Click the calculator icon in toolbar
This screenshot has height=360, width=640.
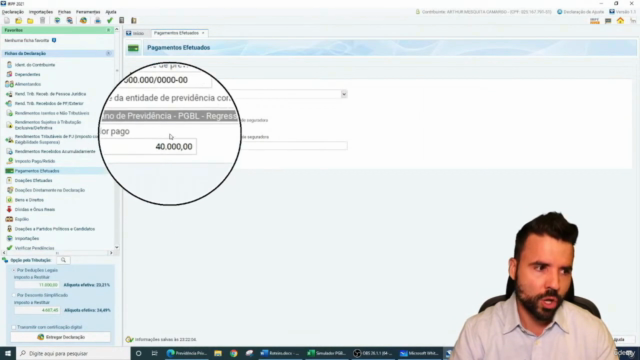122,20
